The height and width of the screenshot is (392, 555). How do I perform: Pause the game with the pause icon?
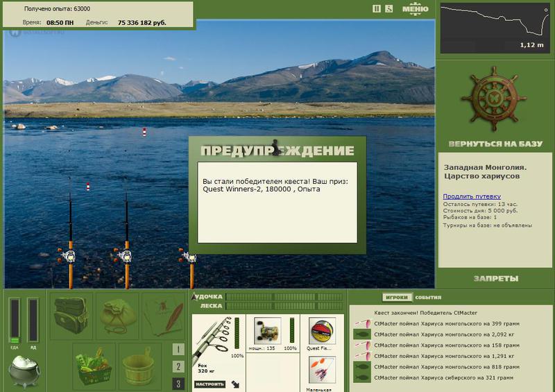pos(377,8)
